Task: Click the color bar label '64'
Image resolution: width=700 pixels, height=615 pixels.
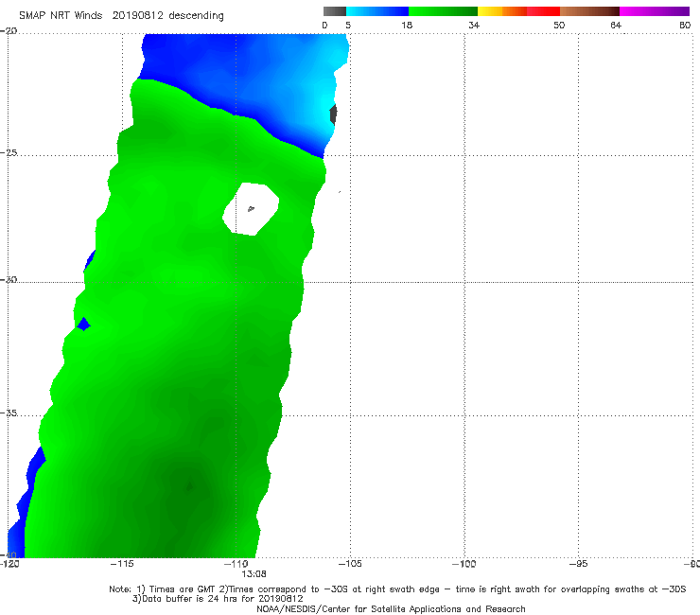Action: click(x=616, y=25)
